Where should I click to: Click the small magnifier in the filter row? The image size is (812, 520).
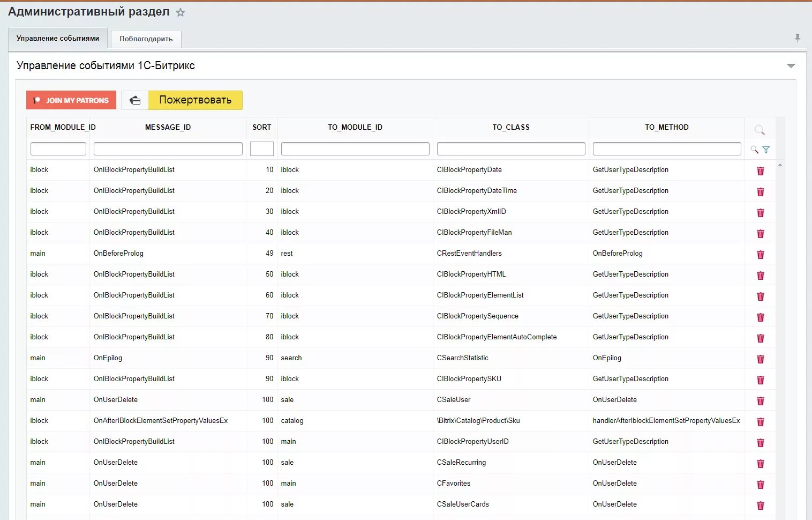(x=754, y=150)
